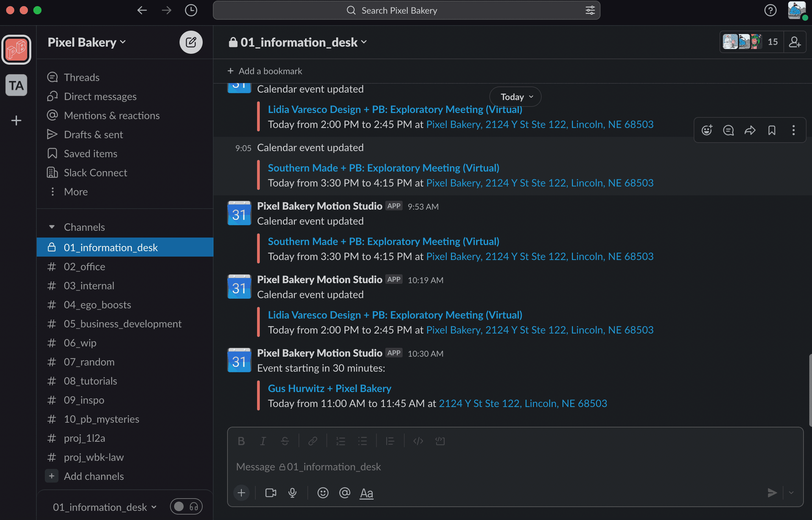Click the add people icon

pos(795,42)
